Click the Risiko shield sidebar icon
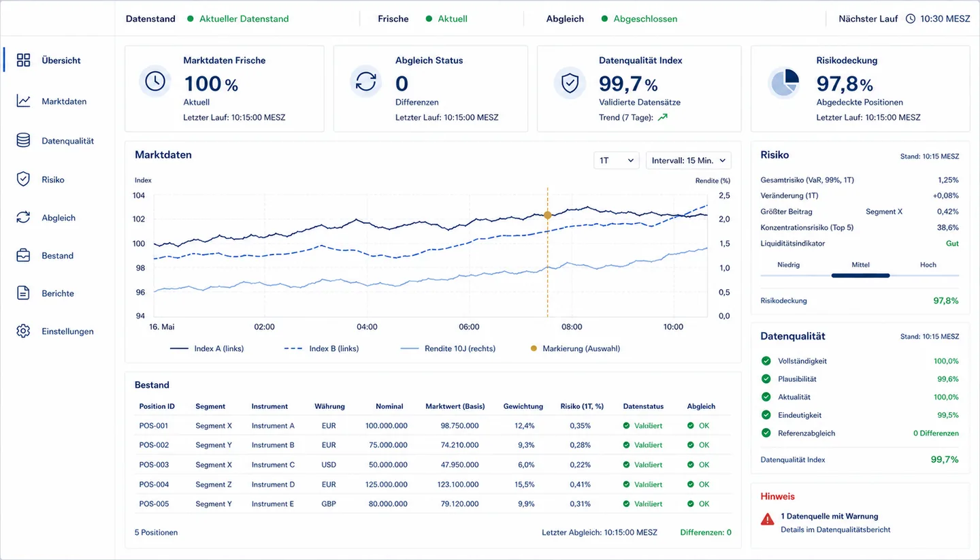This screenshot has width=980, height=560. pyautogui.click(x=23, y=179)
